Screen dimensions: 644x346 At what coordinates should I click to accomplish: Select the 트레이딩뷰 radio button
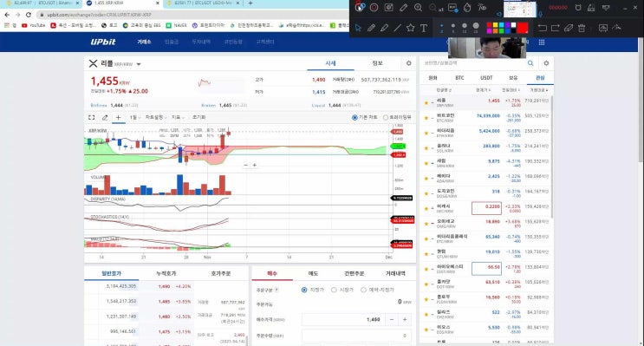pos(385,118)
